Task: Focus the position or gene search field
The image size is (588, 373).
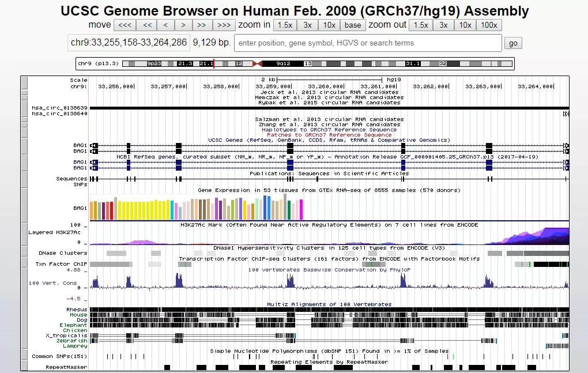Action: click(368, 43)
